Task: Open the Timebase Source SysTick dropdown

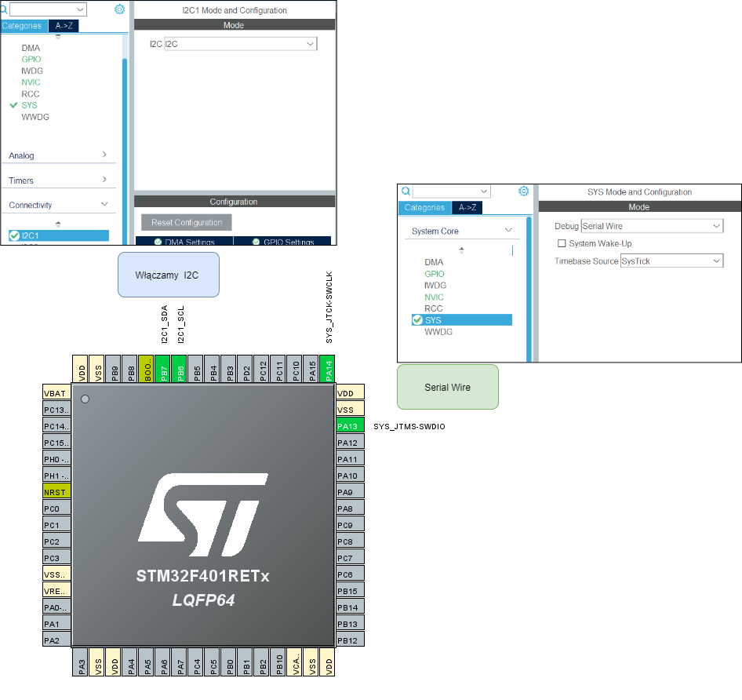Action: point(671,261)
